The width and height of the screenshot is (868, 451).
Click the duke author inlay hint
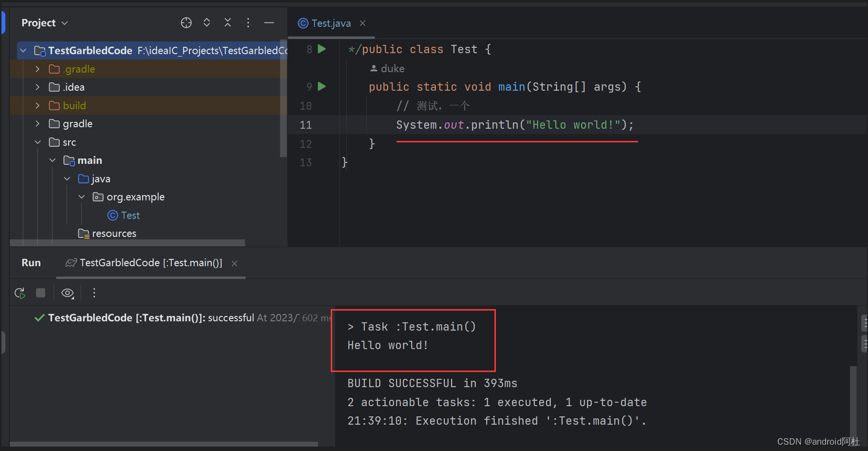(387, 69)
